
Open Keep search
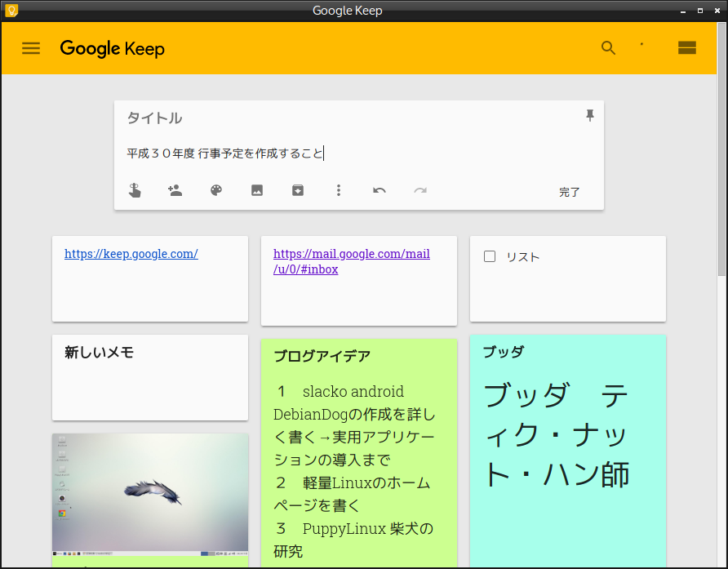(608, 48)
